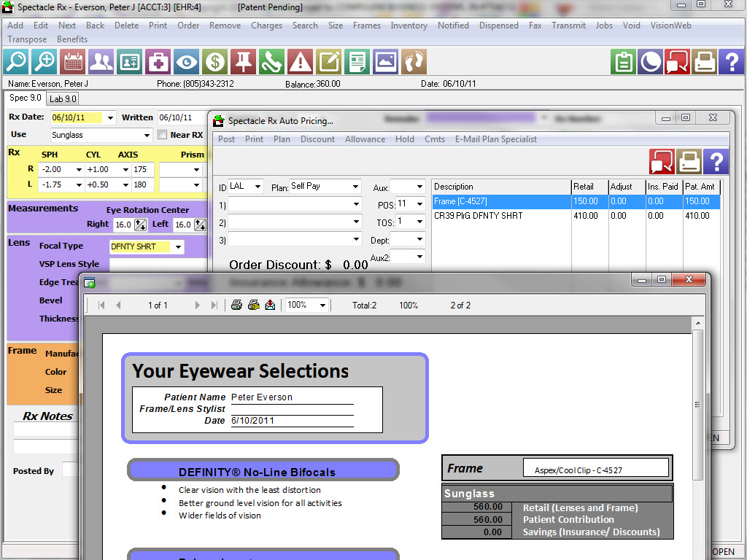The height and width of the screenshot is (560, 747).
Task: Click the Retail column header
Action: coord(589,187)
